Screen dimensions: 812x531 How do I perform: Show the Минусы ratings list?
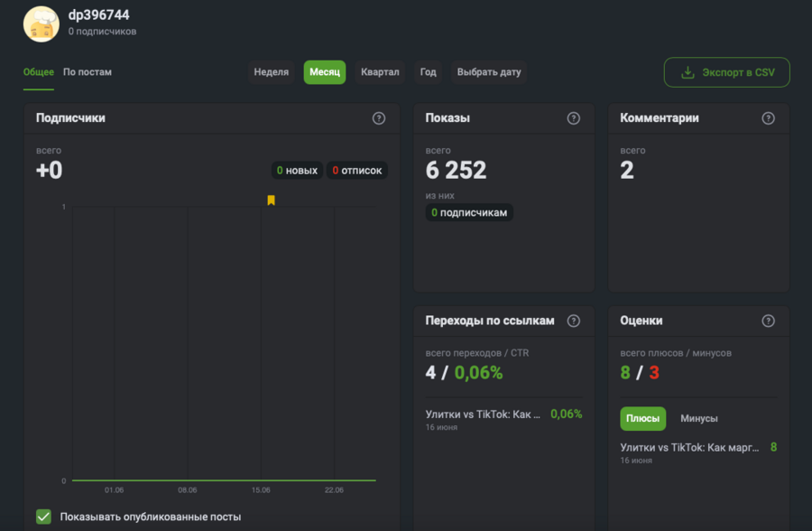click(x=699, y=418)
